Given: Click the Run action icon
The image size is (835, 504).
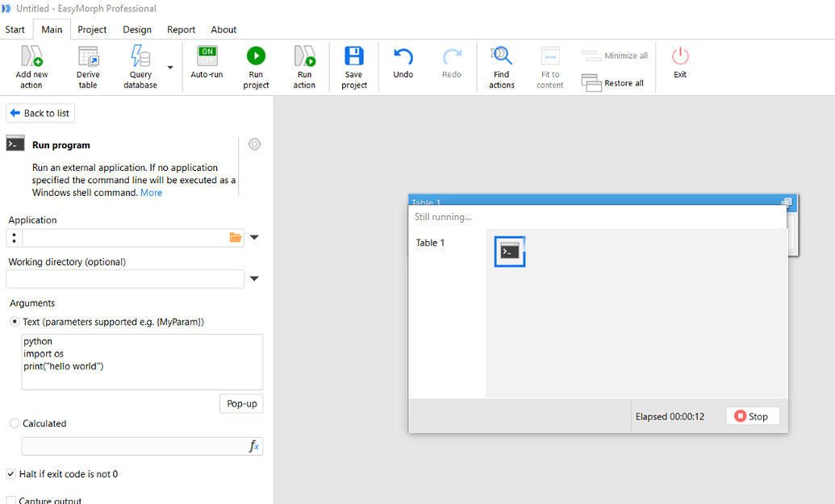Looking at the screenshot, I should tap(305, 56).
